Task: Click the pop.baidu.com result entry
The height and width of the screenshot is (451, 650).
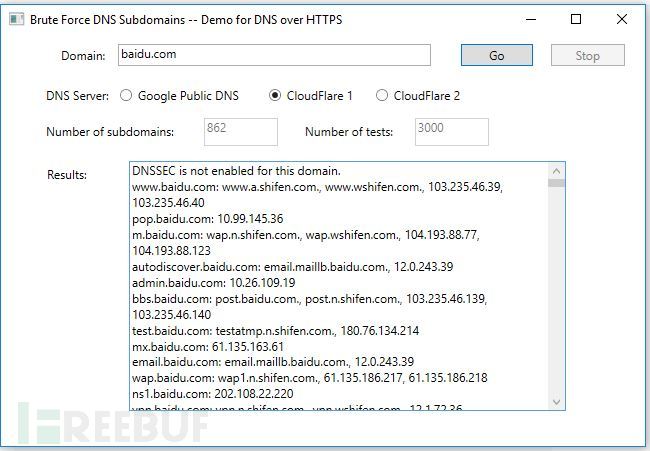Action: click(207, 219)
